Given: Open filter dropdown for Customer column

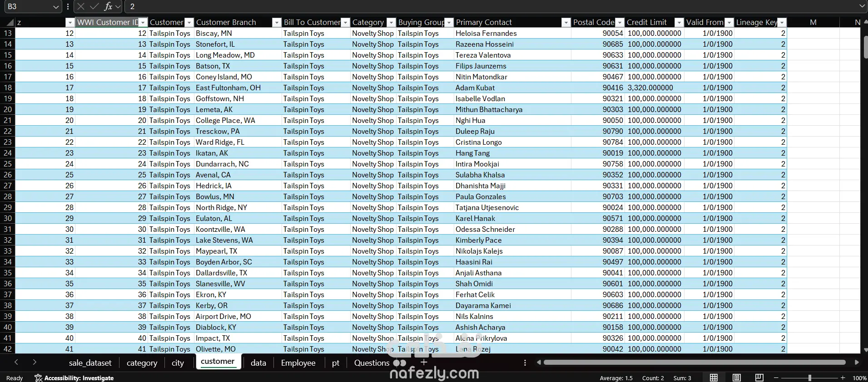Looking at the screenshot, I should pyautogui.click(x=189, y=22).
